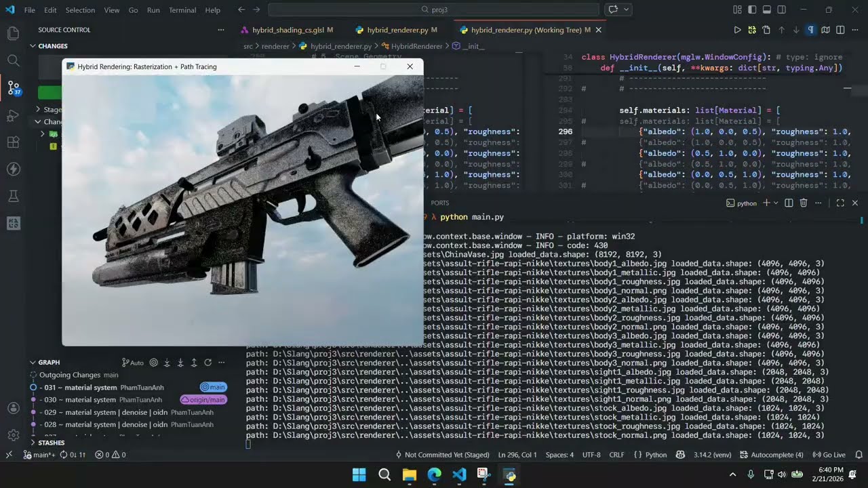Open the Search view in activity bar
This screenshot has height=488, width=868.
(x=13, y=60)
